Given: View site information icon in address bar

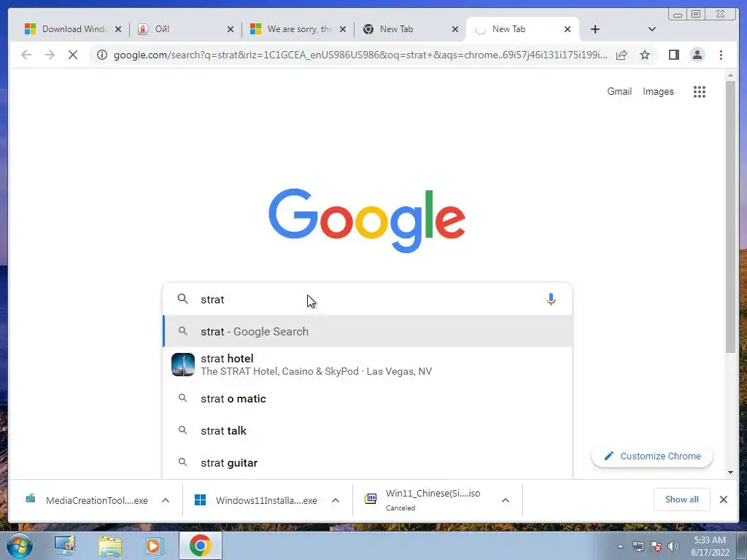Looking at the screenshot, I should point(102,55).
